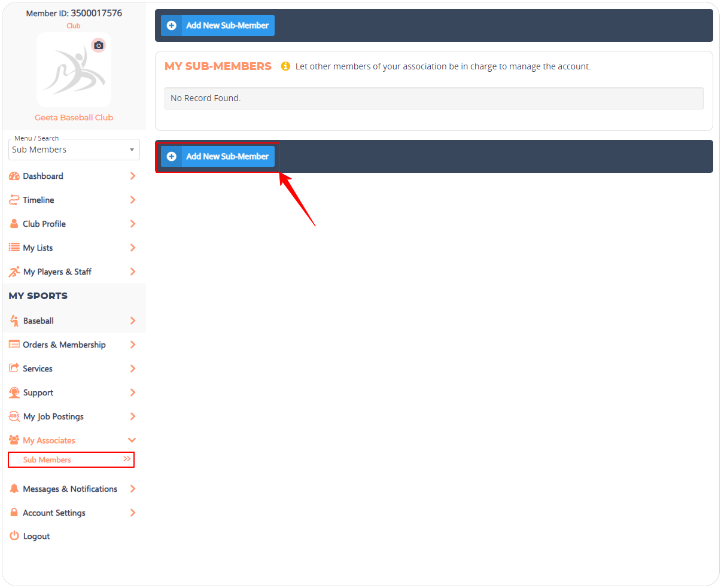Expand the My Players & Staff chevron
721x588 pixels.
coord(133,272)
